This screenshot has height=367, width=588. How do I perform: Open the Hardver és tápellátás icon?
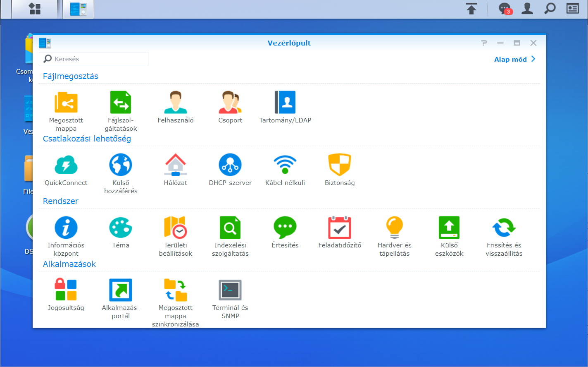pyautogui.click(x=394, y=228)
